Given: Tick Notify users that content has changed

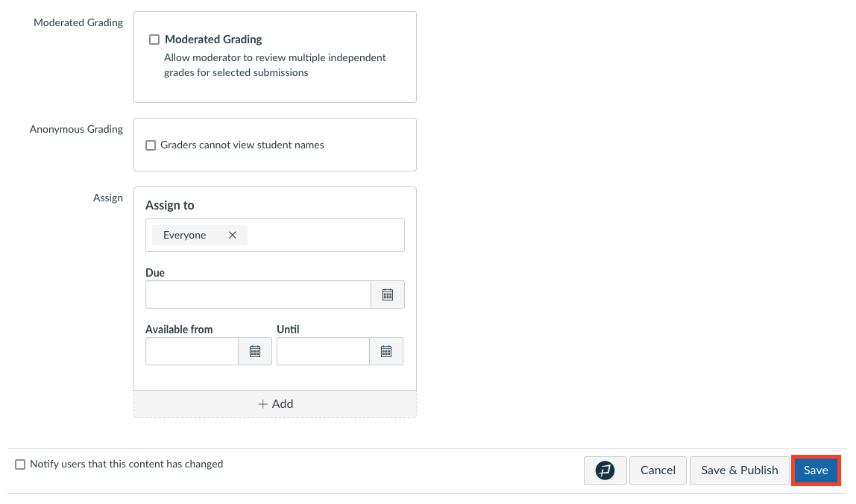Looking at the screenshot, I should coord(20,464).
